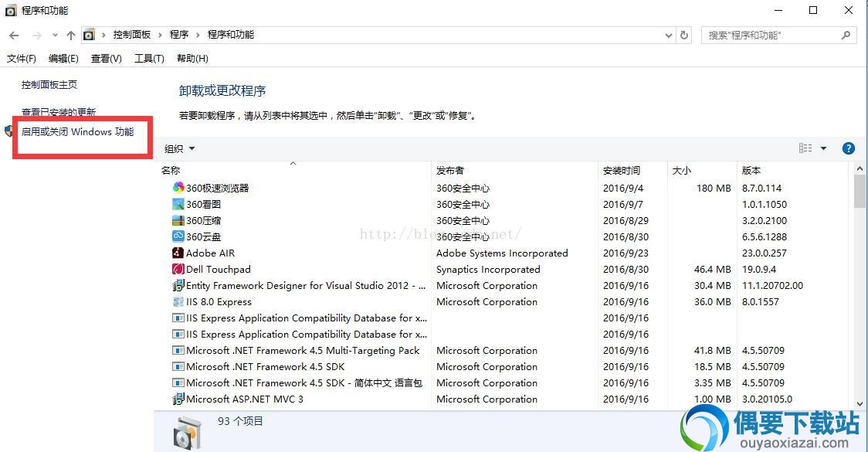Open the 组织 dropdown
868x452 pixels.
pyautogui.click(x=179, y=148)
